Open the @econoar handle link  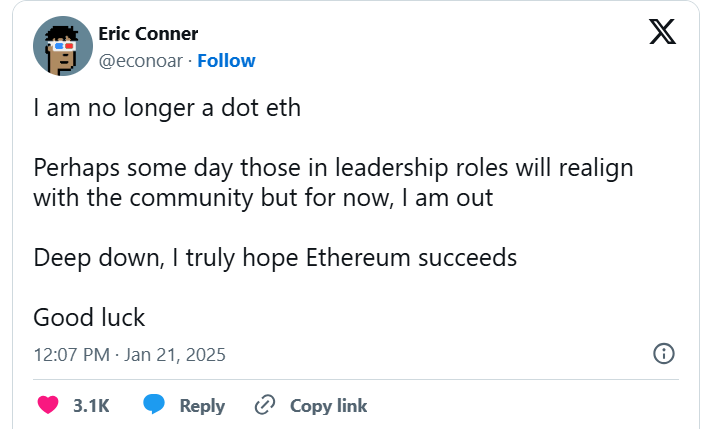(x=141, y=60)
